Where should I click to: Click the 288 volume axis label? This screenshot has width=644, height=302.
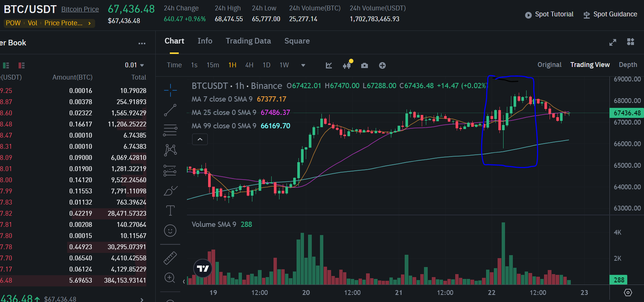click(619, 280)
